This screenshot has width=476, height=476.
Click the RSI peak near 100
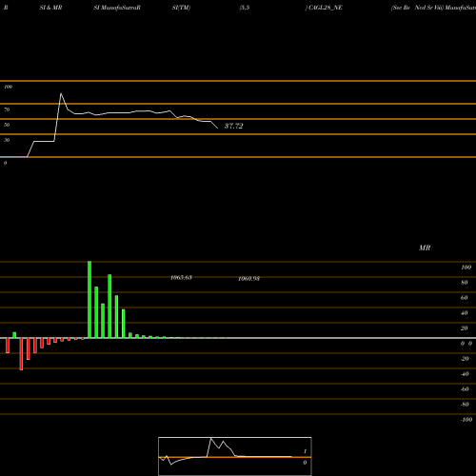(x=61, y=93)
